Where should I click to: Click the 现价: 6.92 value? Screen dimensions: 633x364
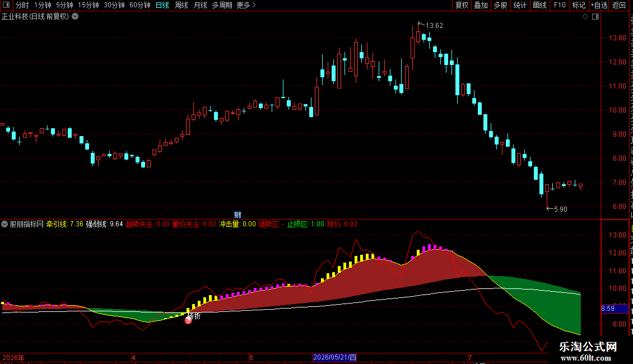pos(342,224)
